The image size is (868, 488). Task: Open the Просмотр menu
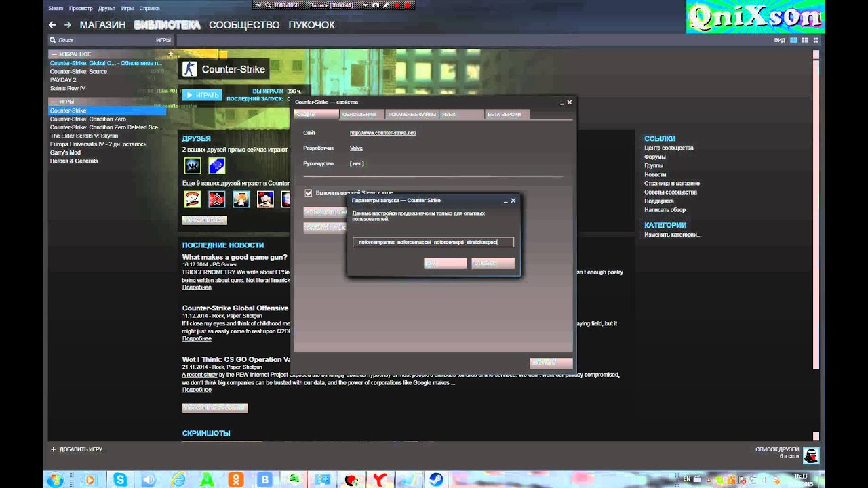(81, 9)
